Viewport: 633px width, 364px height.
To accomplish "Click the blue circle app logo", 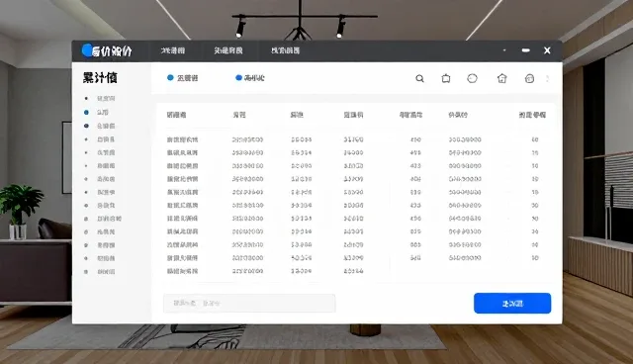I will (x=87, y=50).
